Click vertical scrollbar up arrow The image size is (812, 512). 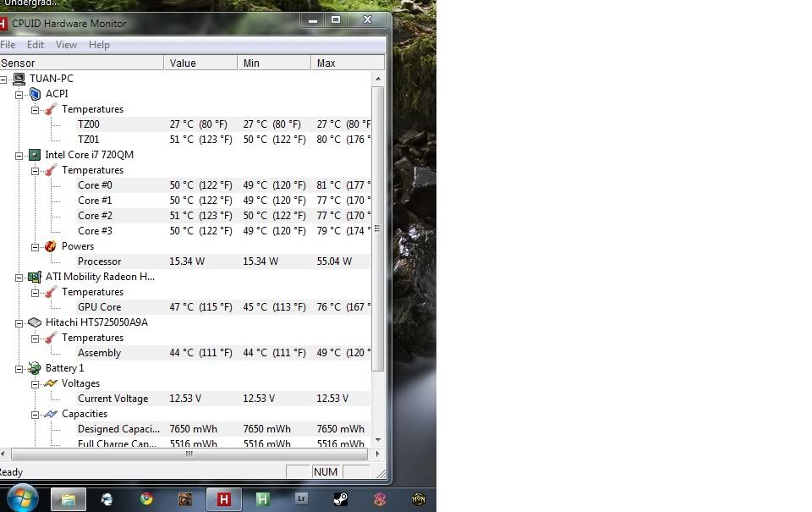click(378, 79)
